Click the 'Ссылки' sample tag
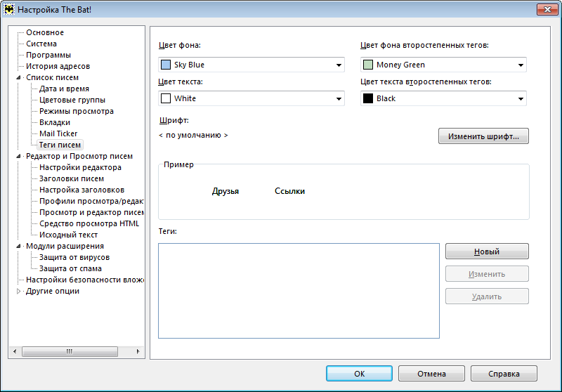Image resolution: width=562 pixels, height=392 pixels. pos(289,191)
